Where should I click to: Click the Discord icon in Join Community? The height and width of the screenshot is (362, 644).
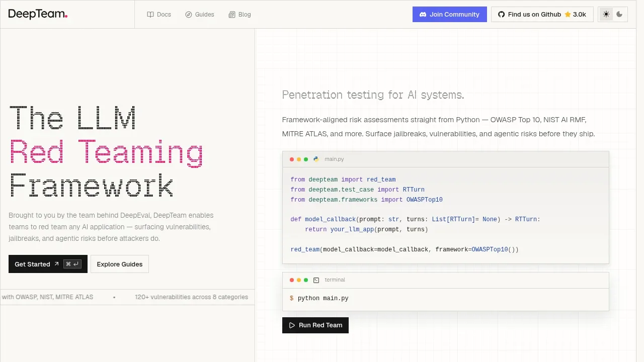coord(423,15)
